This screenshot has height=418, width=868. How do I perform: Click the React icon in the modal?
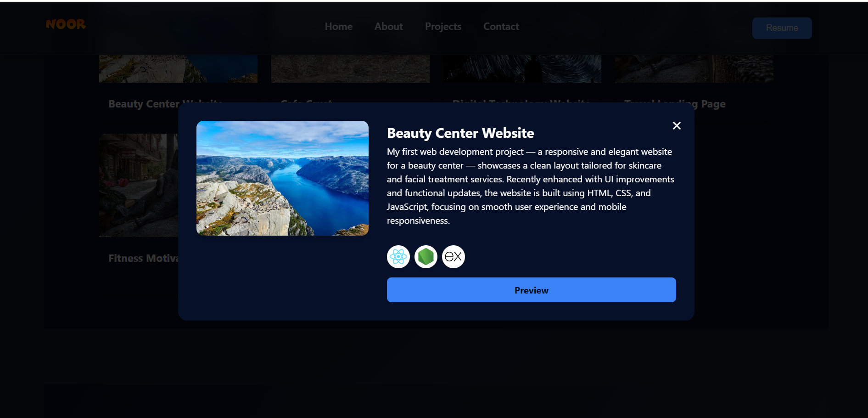coord(398,256)
